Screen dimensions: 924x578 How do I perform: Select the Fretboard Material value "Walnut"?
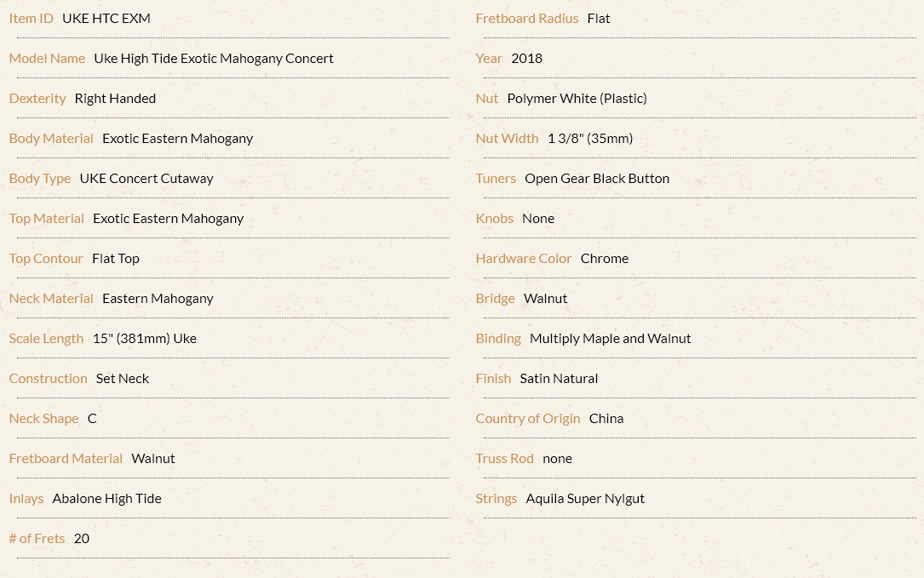(153, 459)
